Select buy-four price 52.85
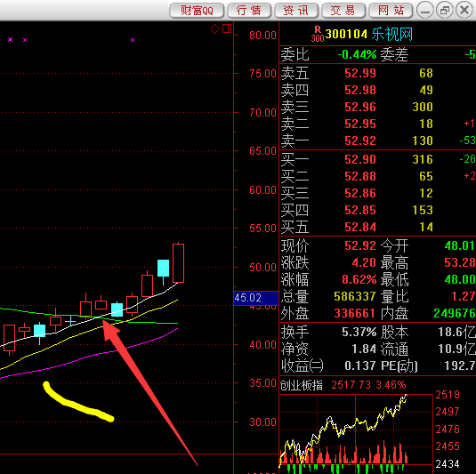Image resolution: width=476 pixels, height=474 pixels. pyautogui.click(x=360, y=210)
